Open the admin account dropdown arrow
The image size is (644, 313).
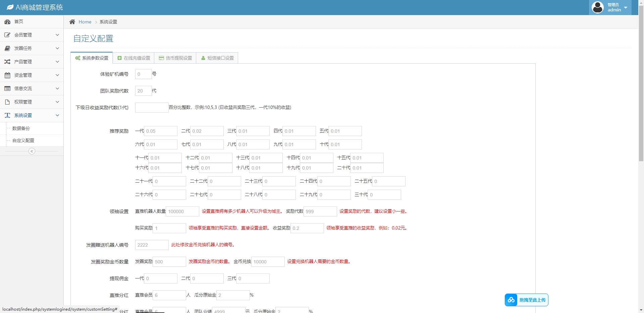[x=626, y=8]
